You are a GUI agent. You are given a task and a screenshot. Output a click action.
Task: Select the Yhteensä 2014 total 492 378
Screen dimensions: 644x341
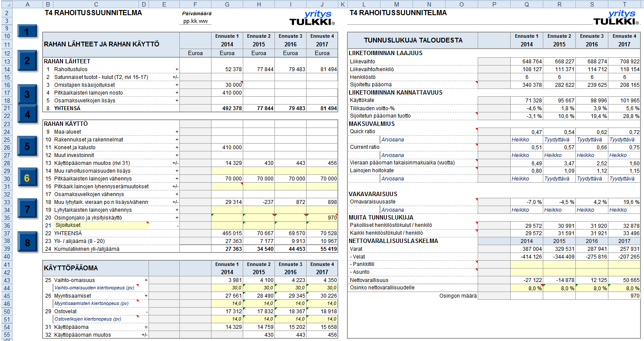(227, 108)
